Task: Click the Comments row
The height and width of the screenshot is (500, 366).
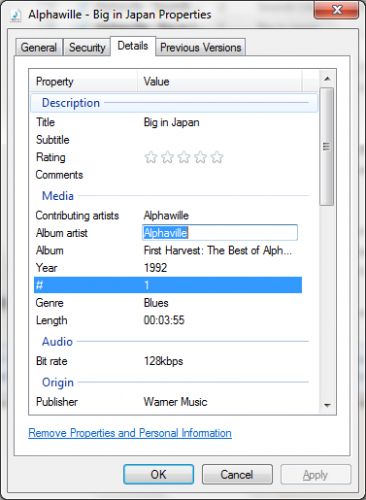Action: [x=168, y=175]
